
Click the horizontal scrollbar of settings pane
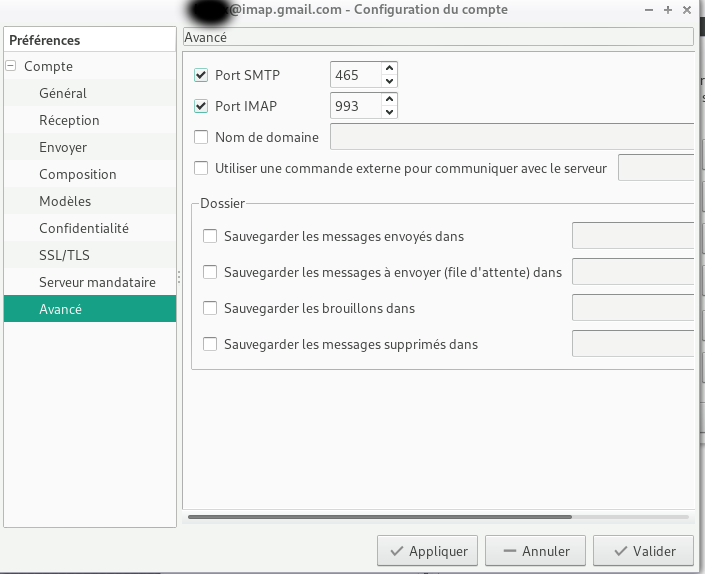pos(380,517)
